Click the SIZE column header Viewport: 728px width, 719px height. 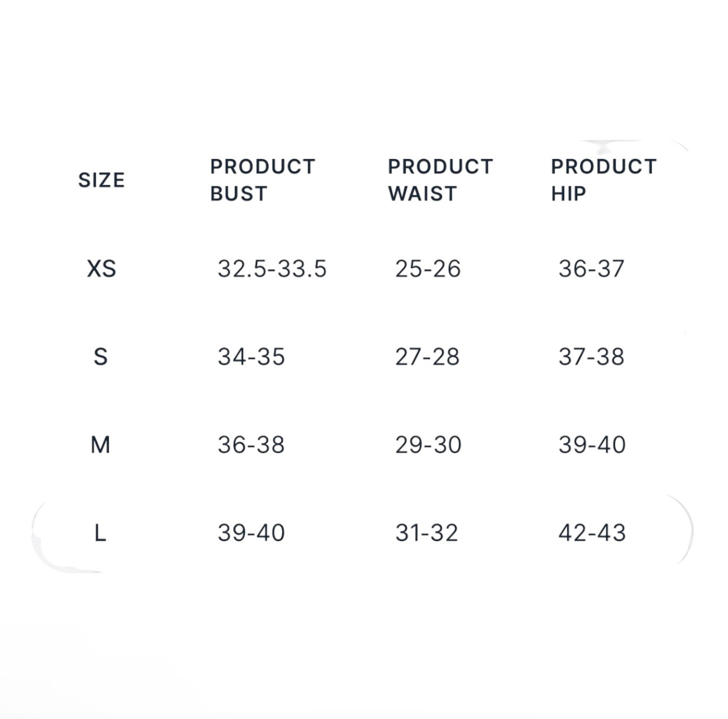point(101,180)
